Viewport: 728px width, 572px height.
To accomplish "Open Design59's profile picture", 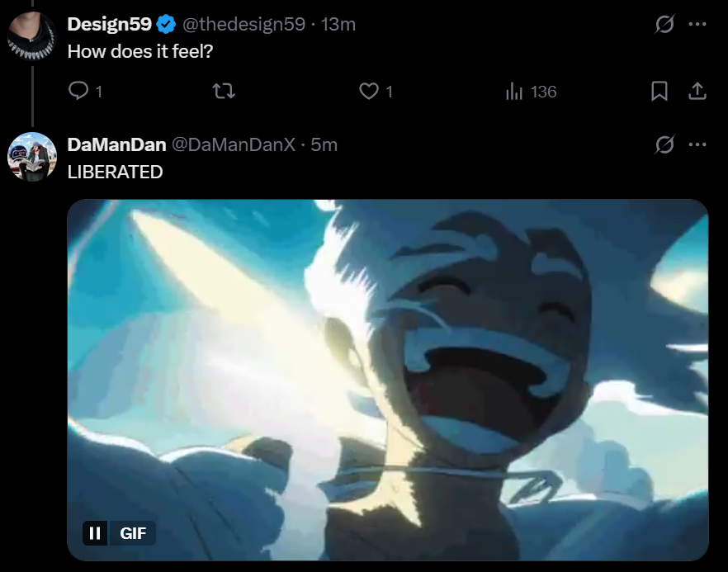I will click(x=32, y=36).
